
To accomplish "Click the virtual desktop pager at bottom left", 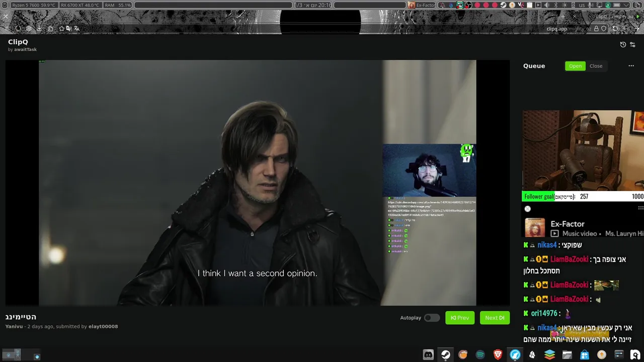I will tap(21, 355).
